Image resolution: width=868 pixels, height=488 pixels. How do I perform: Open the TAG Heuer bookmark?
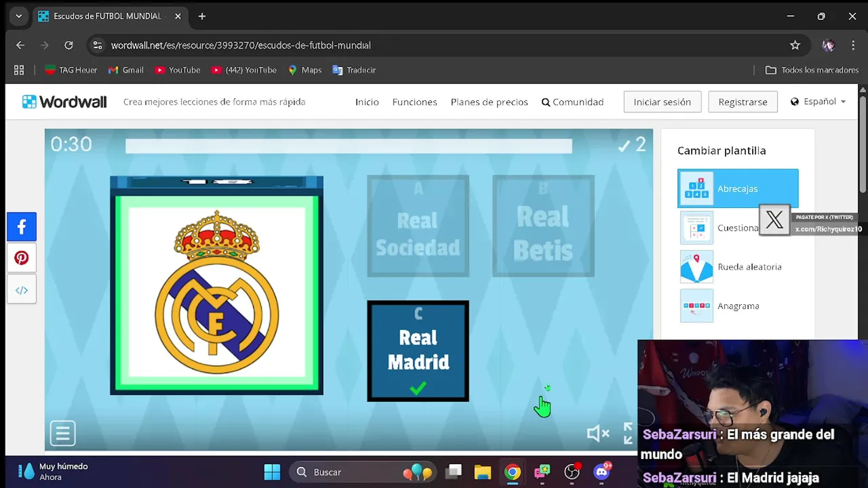(71, 70)
